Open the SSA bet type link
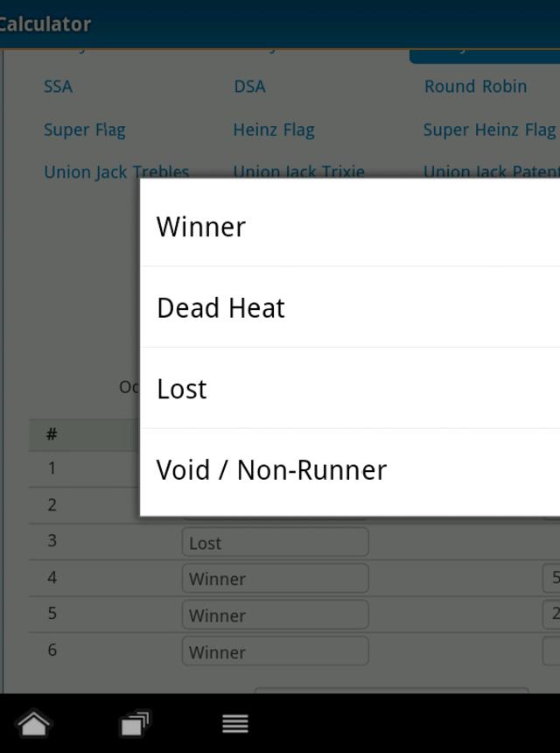Viewport: 560px width, 753px height. [x=58, y=87]
